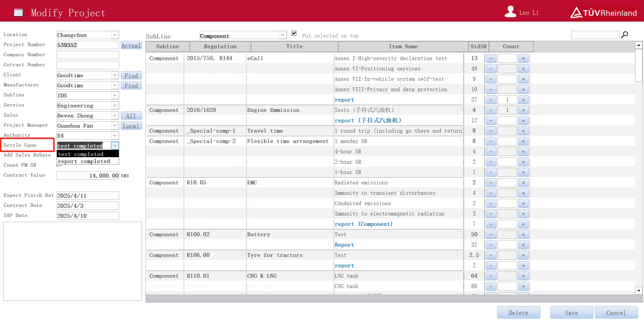Increase count for Immunity to electromagnetic radiation

point(523,214)
